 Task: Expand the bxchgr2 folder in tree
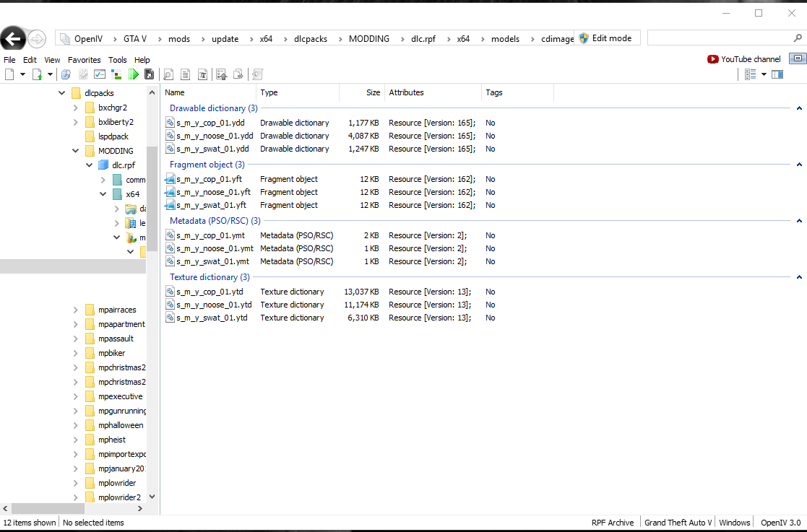pyautogui.click(x=76, y=108)
